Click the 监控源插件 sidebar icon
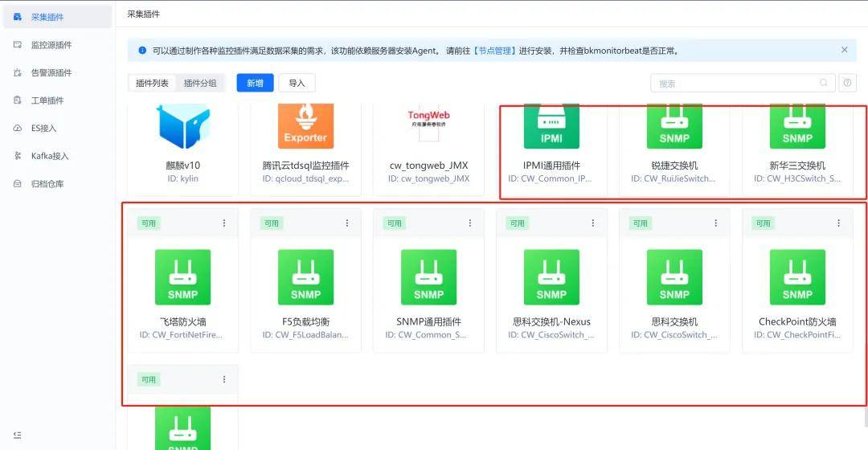This screenshot has width=868, height=450. [17, 45]
